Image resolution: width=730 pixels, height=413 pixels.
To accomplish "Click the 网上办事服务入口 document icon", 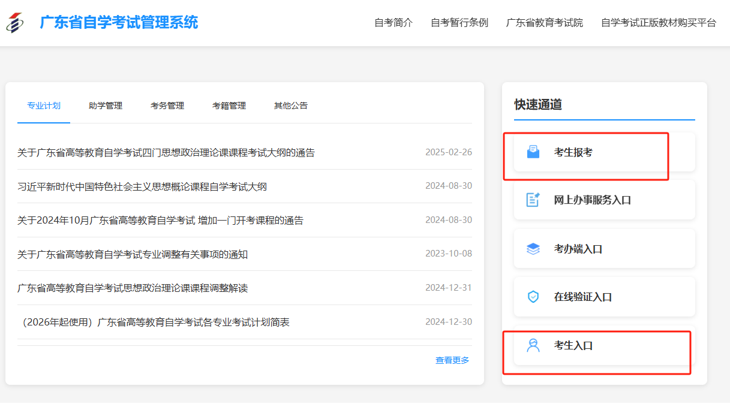I will pos(533,200).
